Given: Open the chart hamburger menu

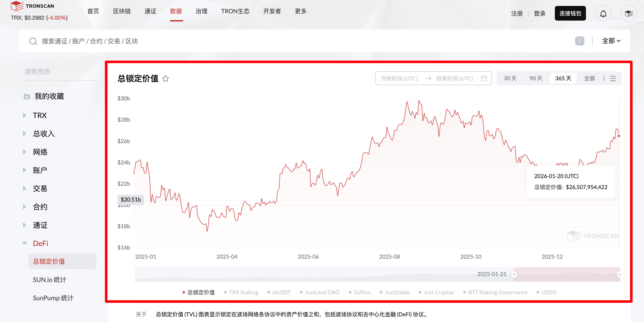Looking at the screenshot, I should [x=613, y=78].
